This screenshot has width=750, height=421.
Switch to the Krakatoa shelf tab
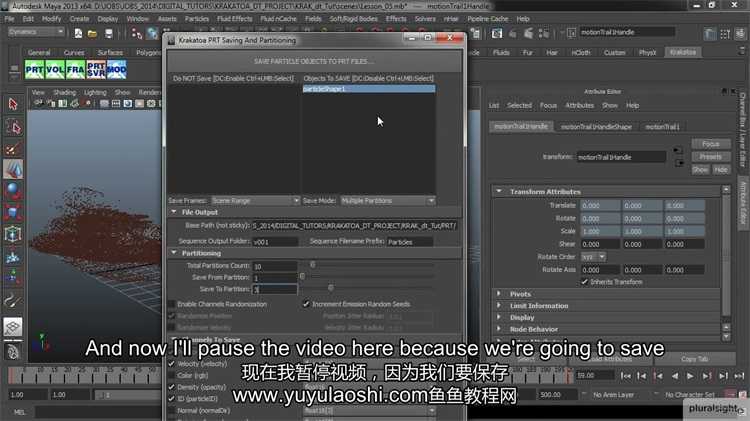[x=683, y=52]
